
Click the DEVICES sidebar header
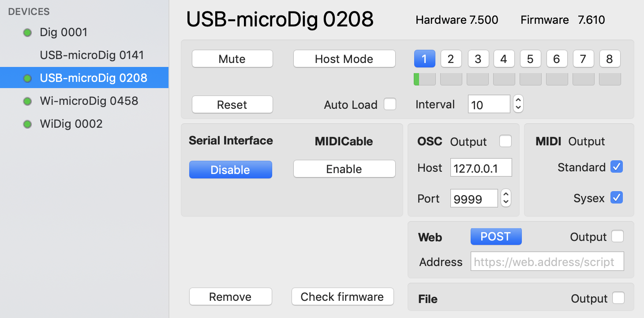[x=29, y=12]
